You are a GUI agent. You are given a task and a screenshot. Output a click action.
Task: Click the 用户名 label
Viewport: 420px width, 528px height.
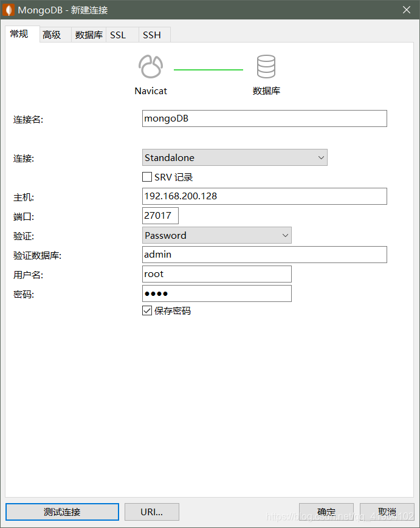tap(29, 275)
